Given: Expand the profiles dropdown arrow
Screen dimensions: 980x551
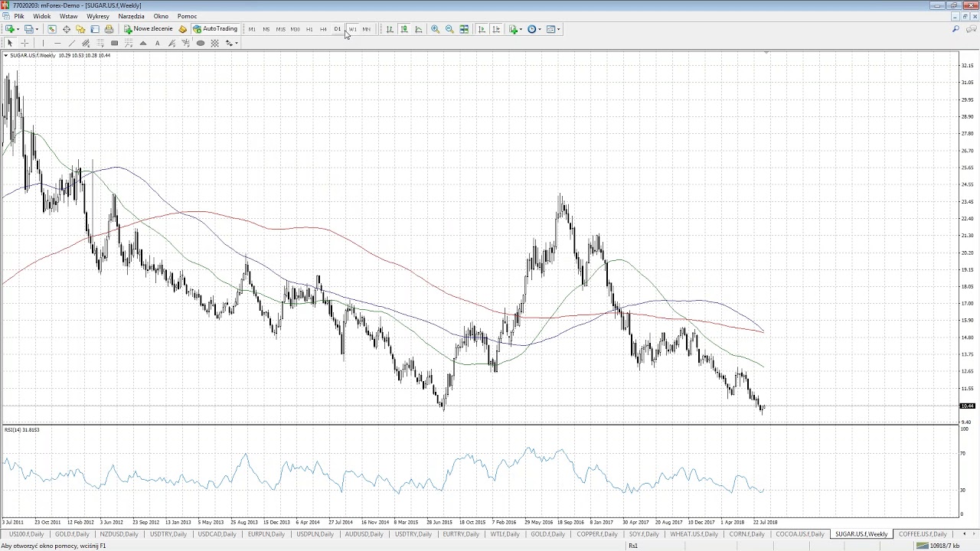Looking at the screenshot, I should pyautogui.click(x=37, y=29).
